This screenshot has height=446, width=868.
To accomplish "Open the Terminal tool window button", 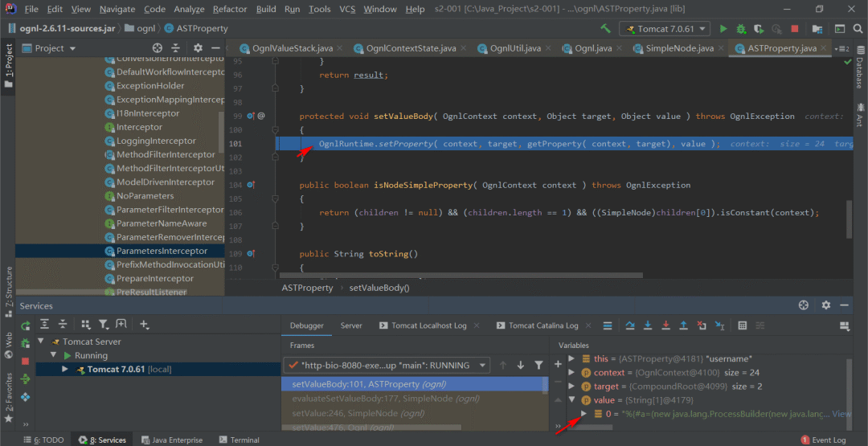I will point(239,440).
